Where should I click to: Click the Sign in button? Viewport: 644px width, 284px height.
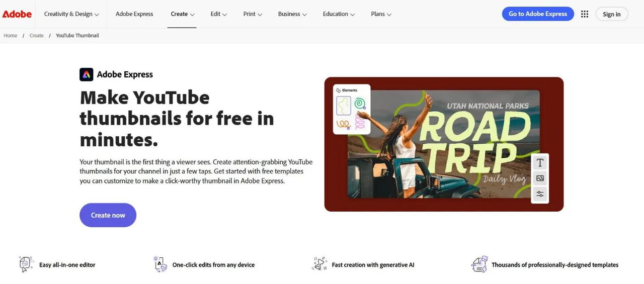point(611,14)
